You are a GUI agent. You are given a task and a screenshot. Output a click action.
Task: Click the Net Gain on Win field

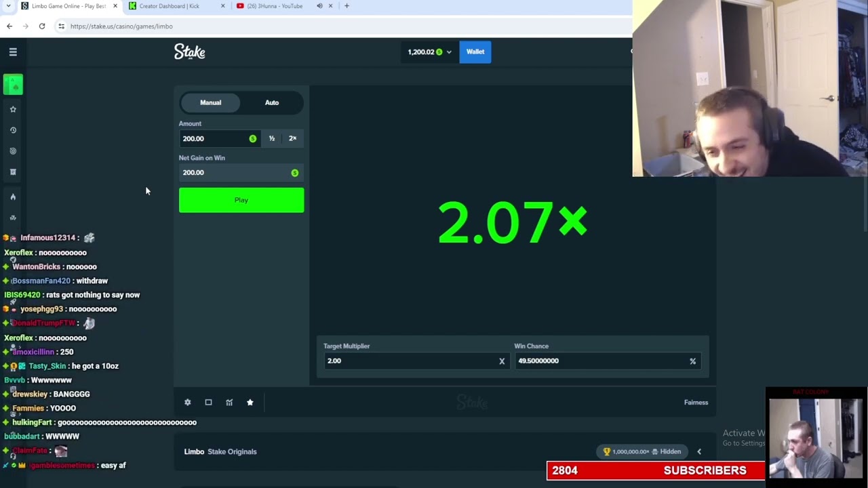241,173
